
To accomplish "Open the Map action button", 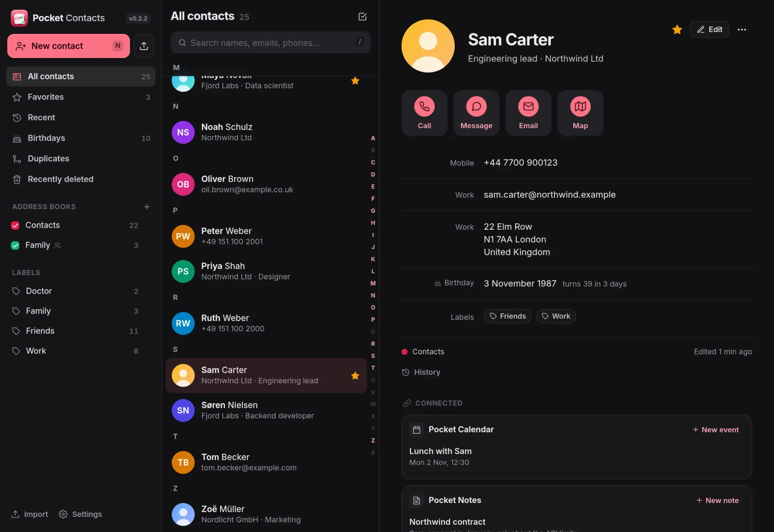I will tap(580, 113).
